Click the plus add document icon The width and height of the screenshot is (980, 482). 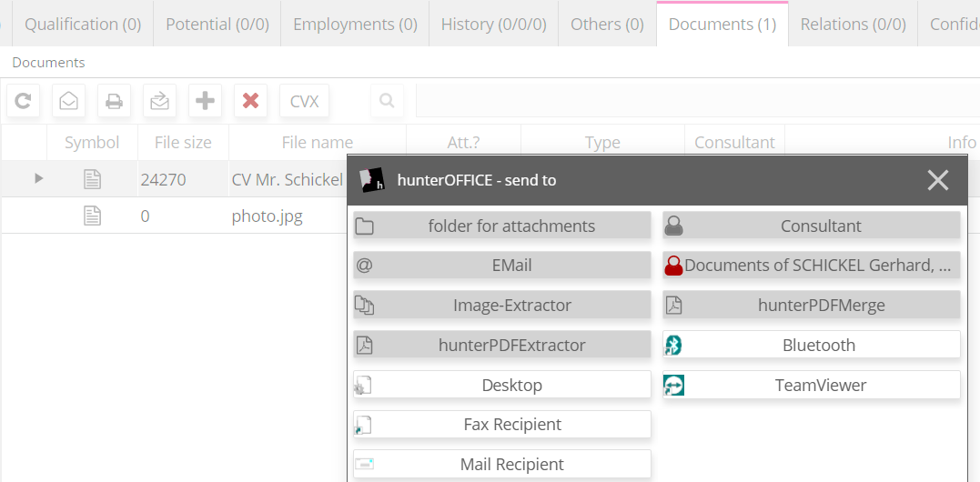point(205,101)
